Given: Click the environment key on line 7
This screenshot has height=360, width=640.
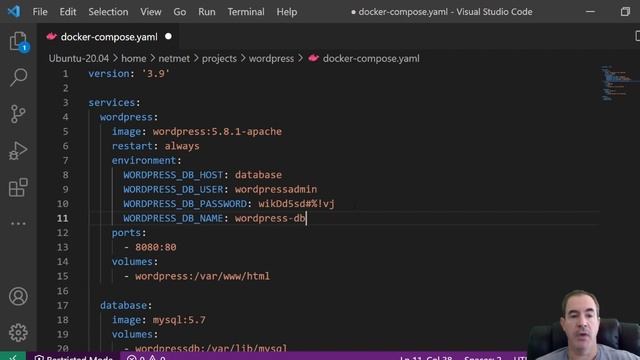Looking at the screenshot, I should point(144,160).
